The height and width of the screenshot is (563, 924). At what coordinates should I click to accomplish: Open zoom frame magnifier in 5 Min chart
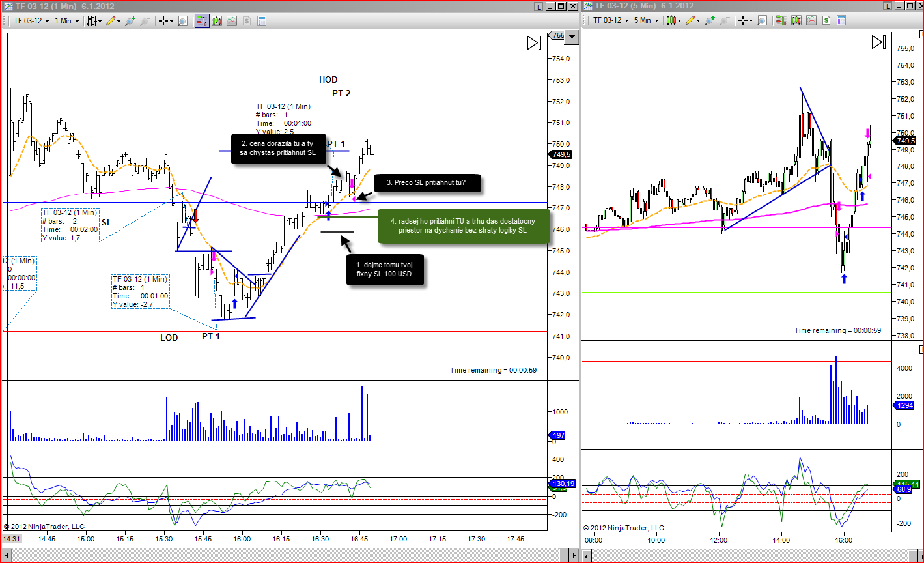click(x=762, y=21)
